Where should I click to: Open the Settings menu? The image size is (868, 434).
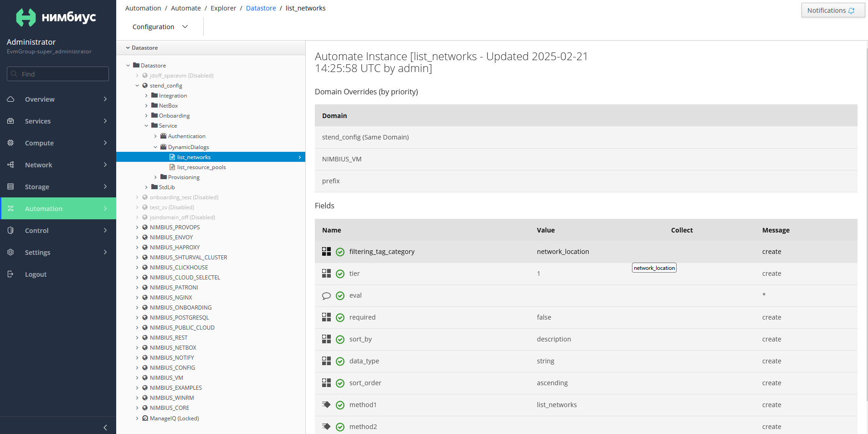pos(58,252)
